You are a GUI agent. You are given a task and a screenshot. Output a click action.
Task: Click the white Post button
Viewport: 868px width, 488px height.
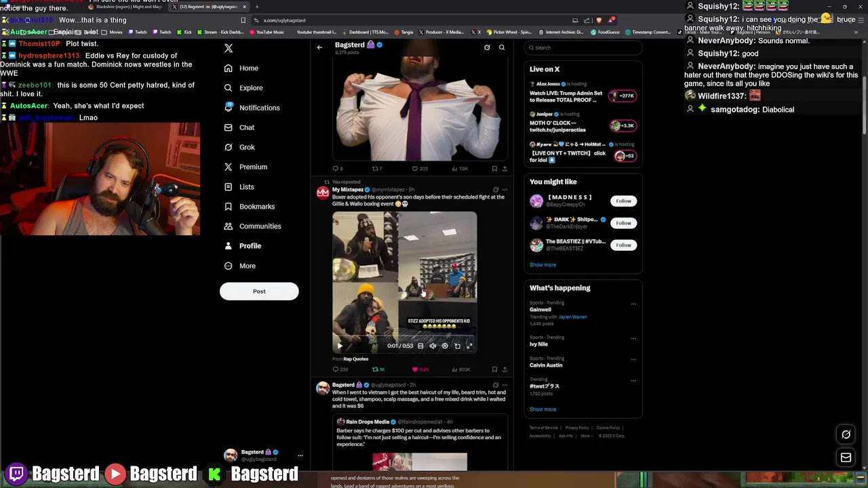pyautogui.click(x=259, y=291)
